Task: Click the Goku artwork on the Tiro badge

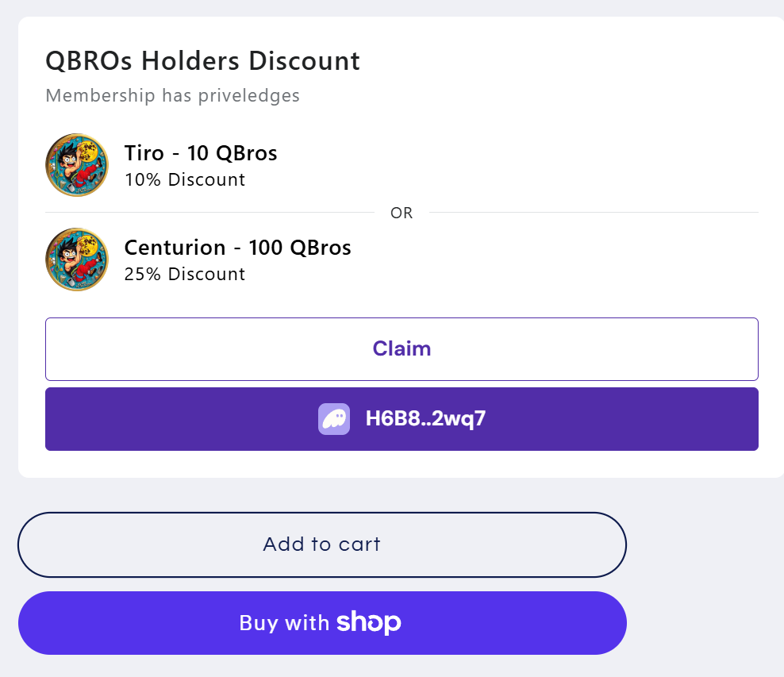Action: pyautogui.click(x=76, y=164)
